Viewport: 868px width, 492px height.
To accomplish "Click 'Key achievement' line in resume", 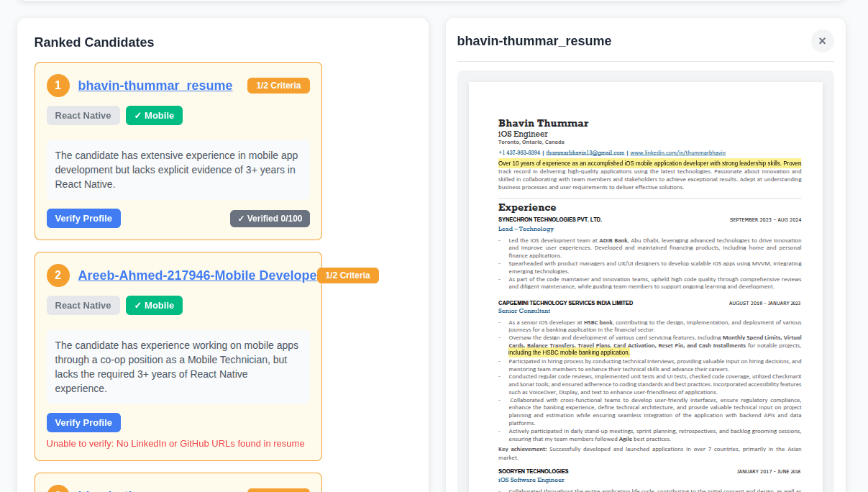I will [649, 453].
